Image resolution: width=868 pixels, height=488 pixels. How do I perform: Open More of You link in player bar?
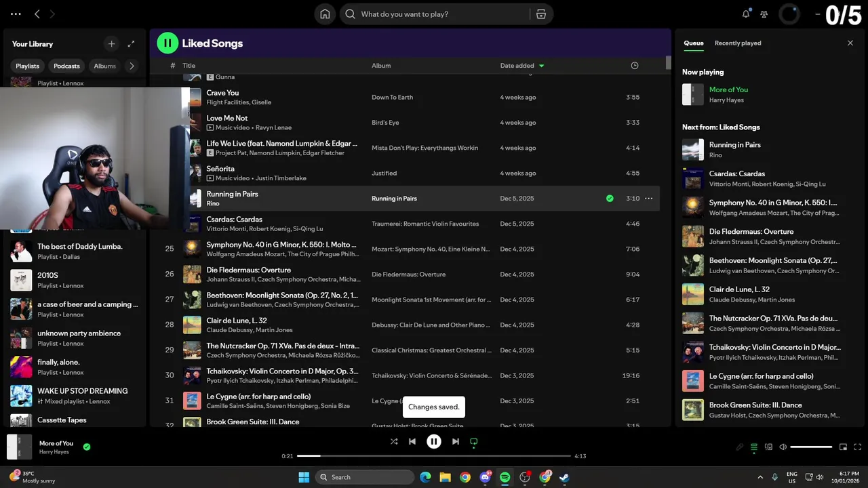[56, 443]
